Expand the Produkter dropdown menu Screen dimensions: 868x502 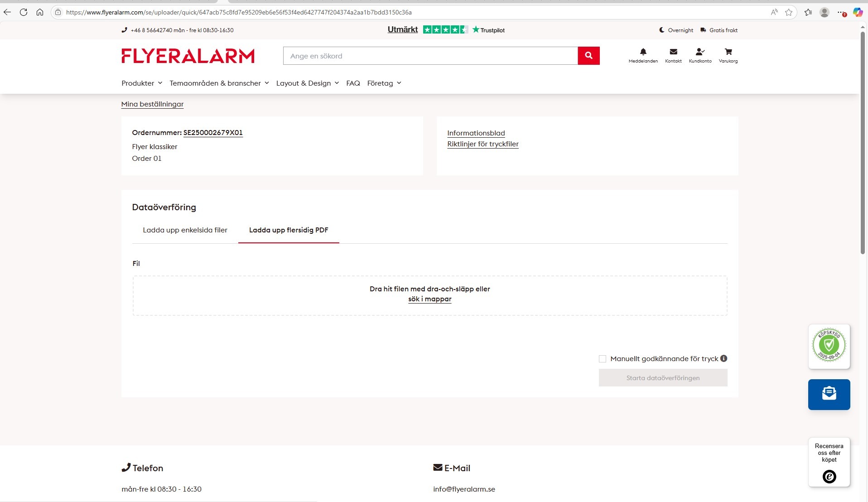pyautogui.click(x=141, y=83)
